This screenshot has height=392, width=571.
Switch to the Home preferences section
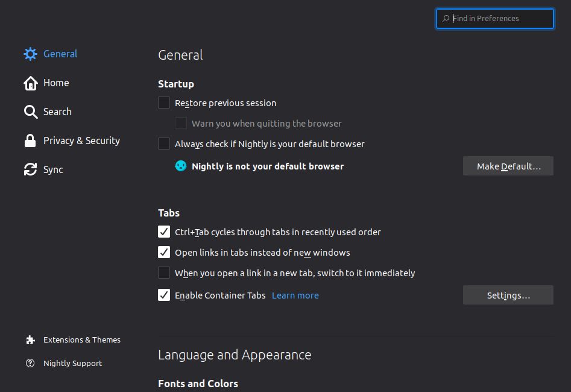(x=55, y=83)
